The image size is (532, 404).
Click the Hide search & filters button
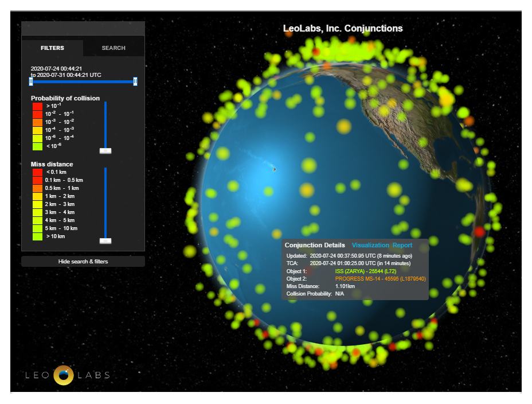point(83,262)
